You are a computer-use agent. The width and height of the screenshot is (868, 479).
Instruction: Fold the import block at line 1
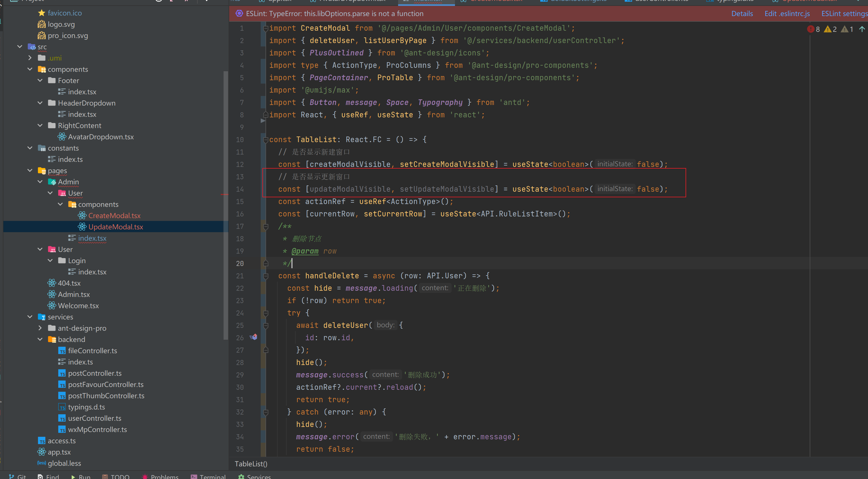tap(265, 28)
